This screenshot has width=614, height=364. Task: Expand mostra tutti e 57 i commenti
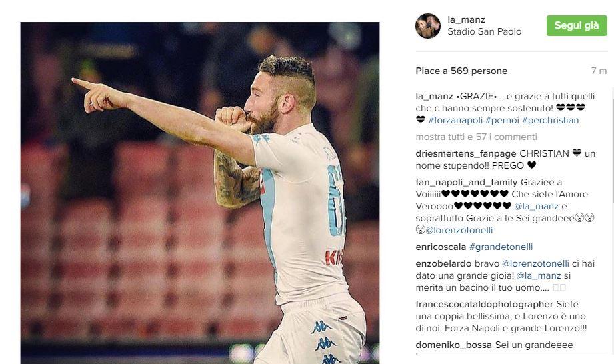[x=476, y=137]
